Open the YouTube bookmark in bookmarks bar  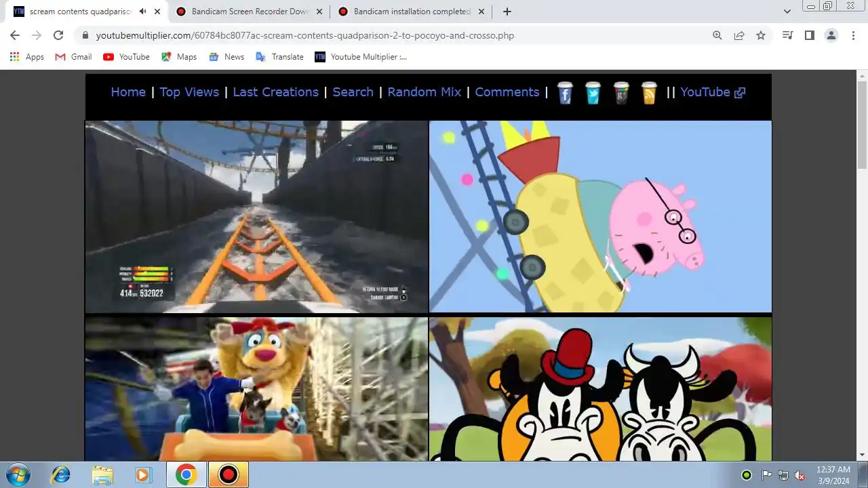126,57
